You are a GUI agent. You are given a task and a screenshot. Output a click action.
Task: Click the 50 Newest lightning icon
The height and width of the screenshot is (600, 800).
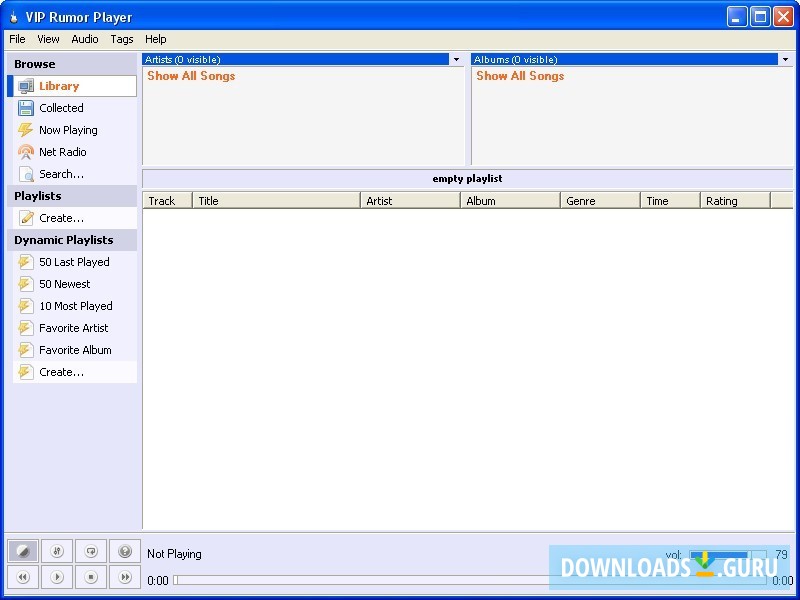(x=26, y=284)
